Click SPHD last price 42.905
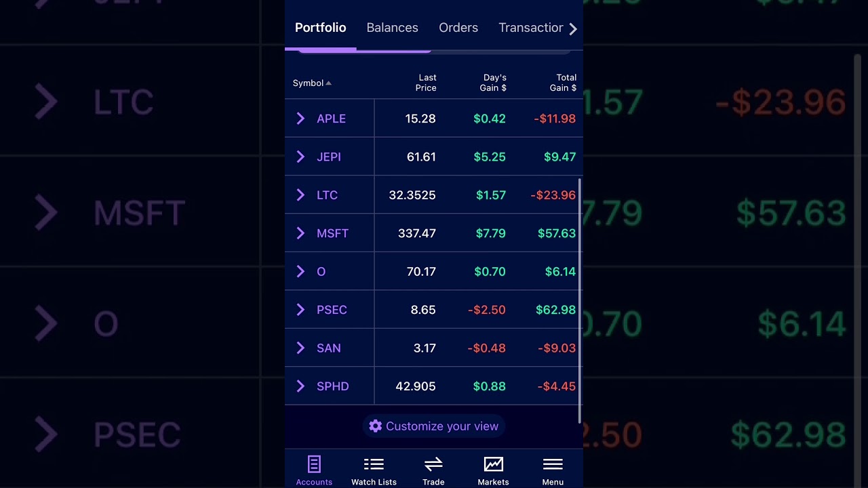Screen dimensions: 868x488 click(x=416, y=386)
